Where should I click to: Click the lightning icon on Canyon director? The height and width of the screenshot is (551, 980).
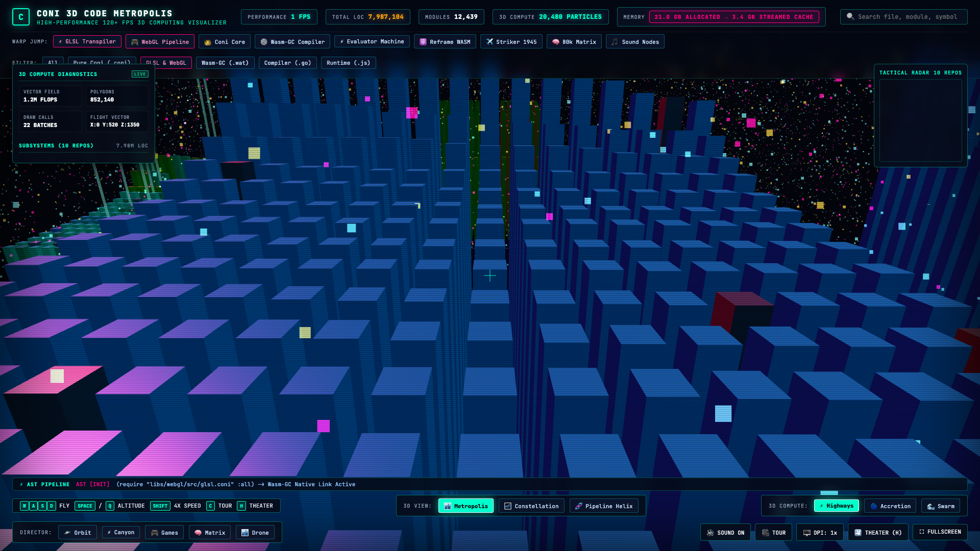point(109,532)
